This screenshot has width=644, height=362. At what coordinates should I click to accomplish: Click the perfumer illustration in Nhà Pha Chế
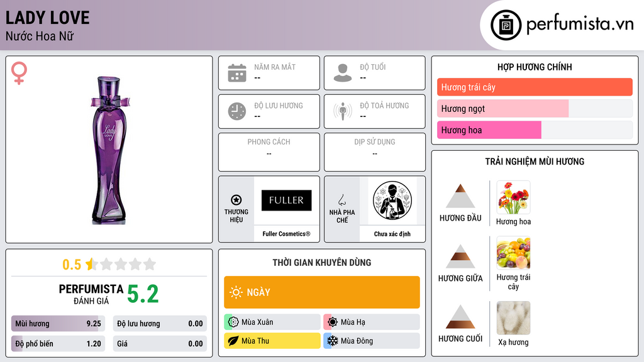(392, 200)
